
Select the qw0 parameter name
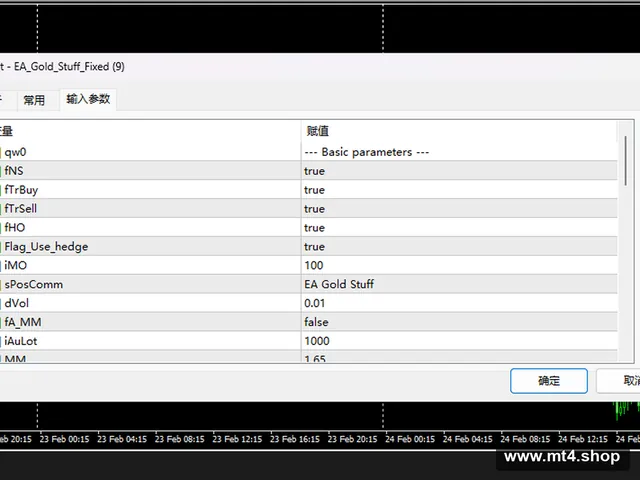point(16,152)
